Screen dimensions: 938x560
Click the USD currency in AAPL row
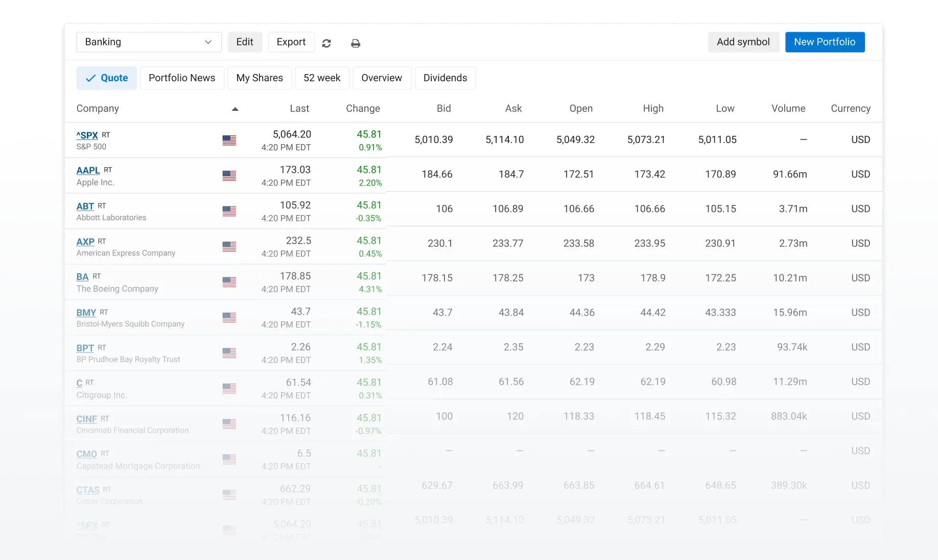point(861,174)
